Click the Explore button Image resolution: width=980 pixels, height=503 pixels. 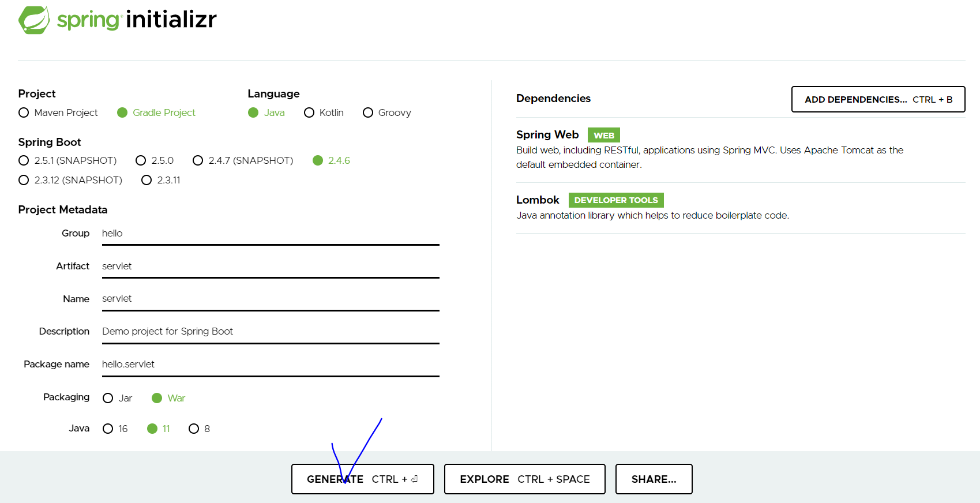click(x=525, y=479)
